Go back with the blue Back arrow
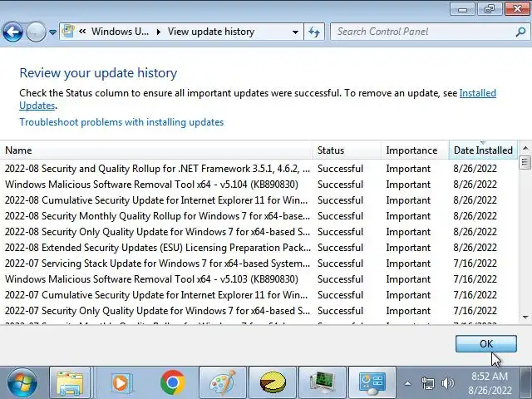 click(12, 32)
